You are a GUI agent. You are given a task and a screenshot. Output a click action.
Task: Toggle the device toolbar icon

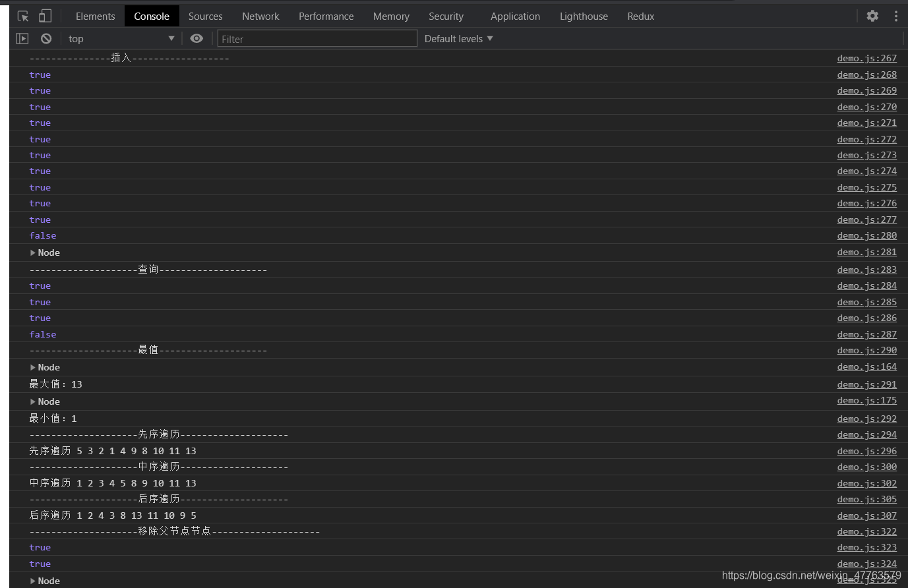[45, 16]
